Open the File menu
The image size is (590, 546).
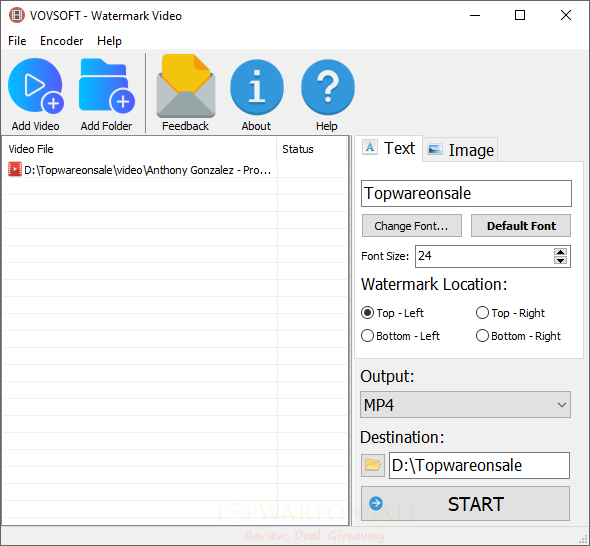click(17, 41)
